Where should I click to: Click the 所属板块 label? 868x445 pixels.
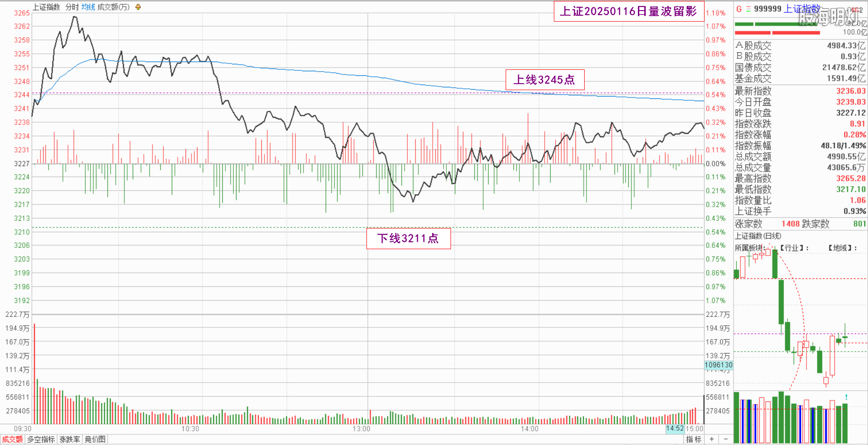coord(749,248)
